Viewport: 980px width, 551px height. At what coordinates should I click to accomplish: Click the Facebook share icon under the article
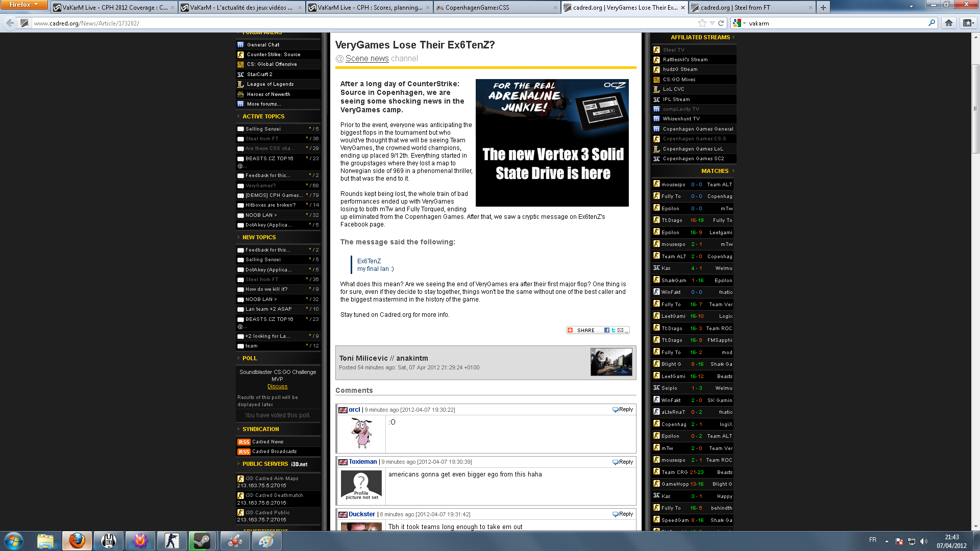(607, 330)
